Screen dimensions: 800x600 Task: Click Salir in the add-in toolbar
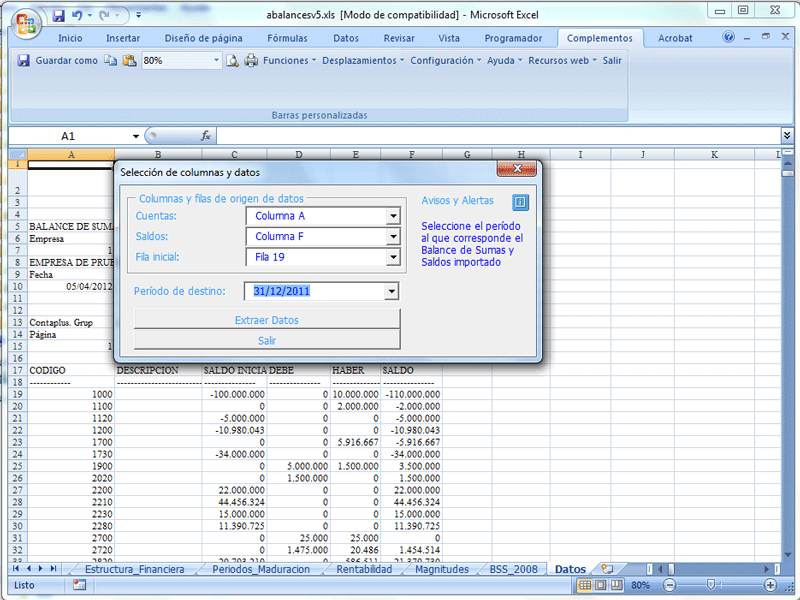[612, 60]
